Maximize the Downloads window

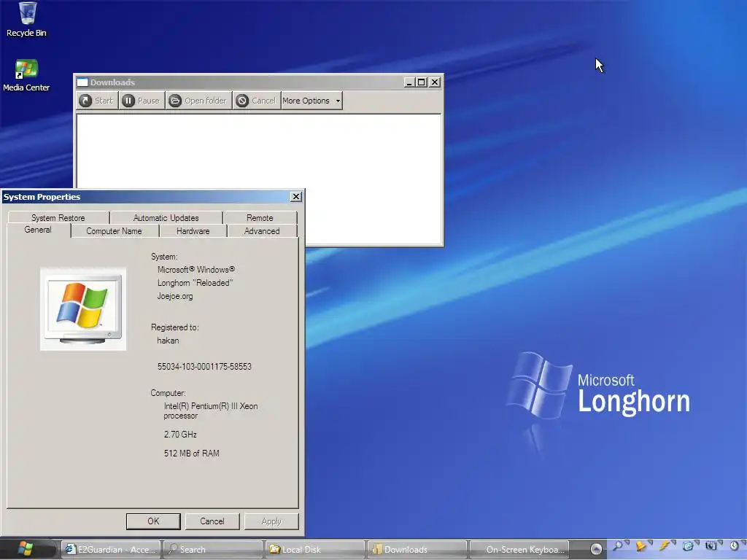421,82
